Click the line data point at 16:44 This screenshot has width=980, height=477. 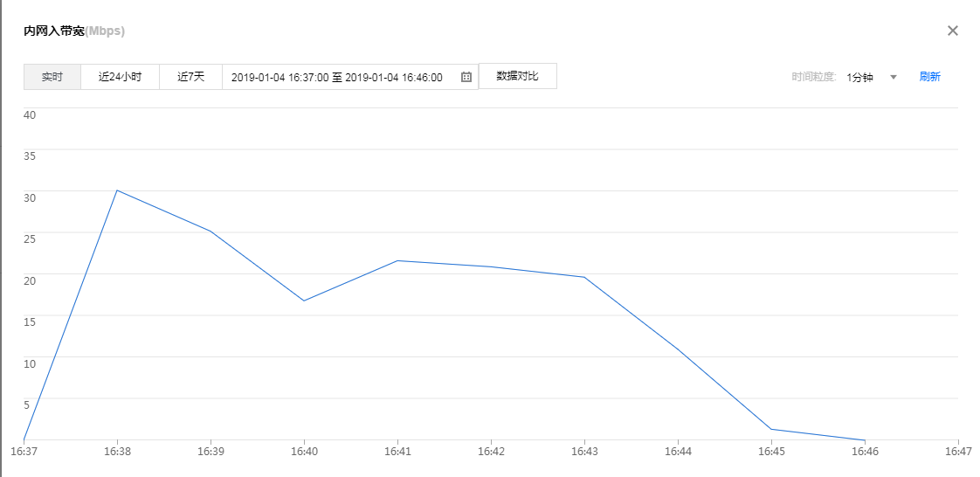(678, 349)
